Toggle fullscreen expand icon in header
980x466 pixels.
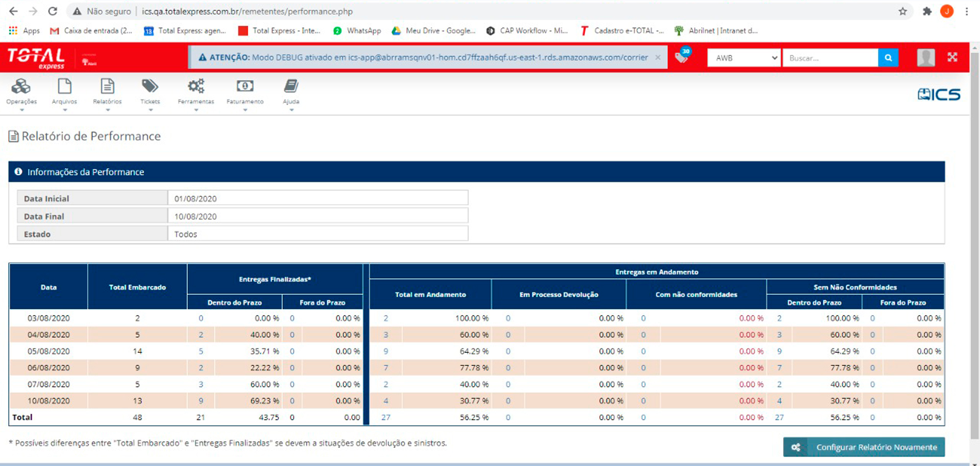click(x=953, y=57)
